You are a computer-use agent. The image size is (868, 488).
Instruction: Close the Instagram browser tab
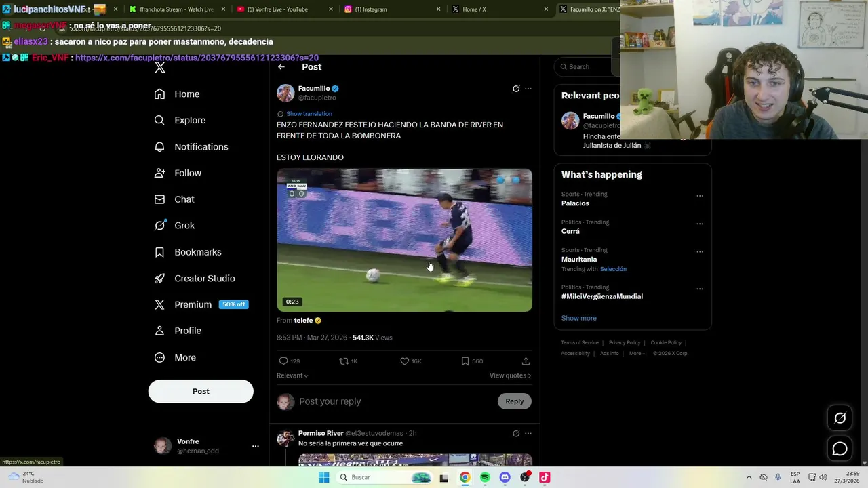439,9
